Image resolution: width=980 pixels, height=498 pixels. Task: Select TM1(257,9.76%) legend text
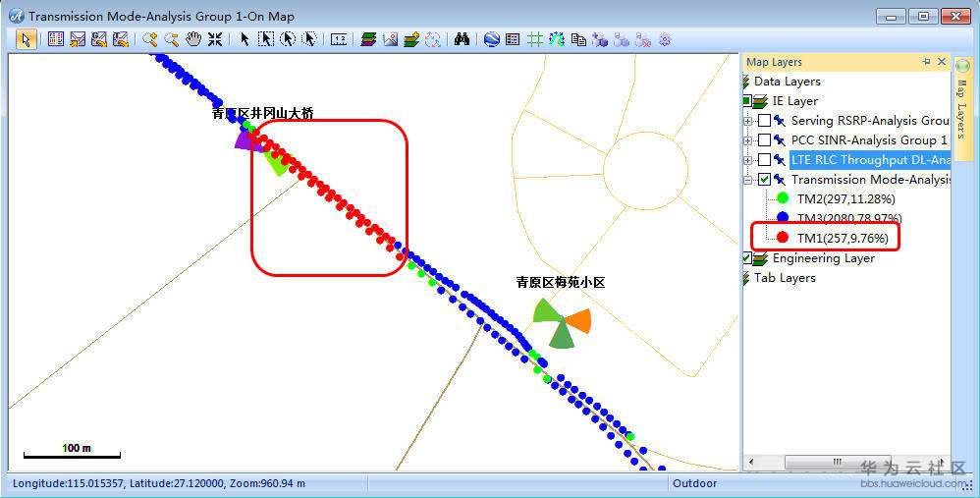click(x=843, y=238)
